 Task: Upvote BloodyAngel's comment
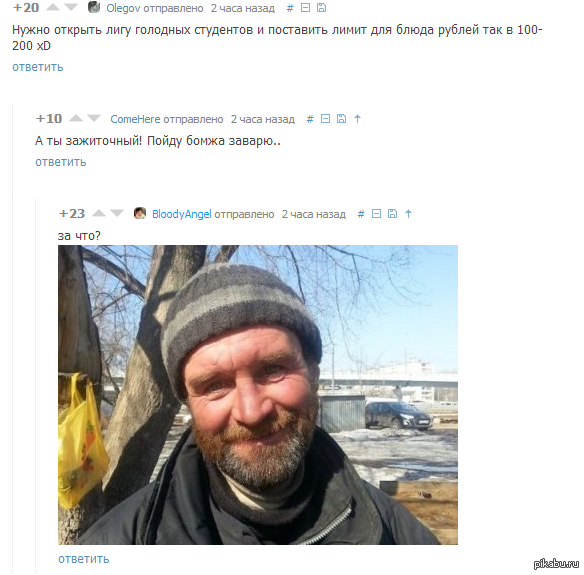[x=99, y=213]
